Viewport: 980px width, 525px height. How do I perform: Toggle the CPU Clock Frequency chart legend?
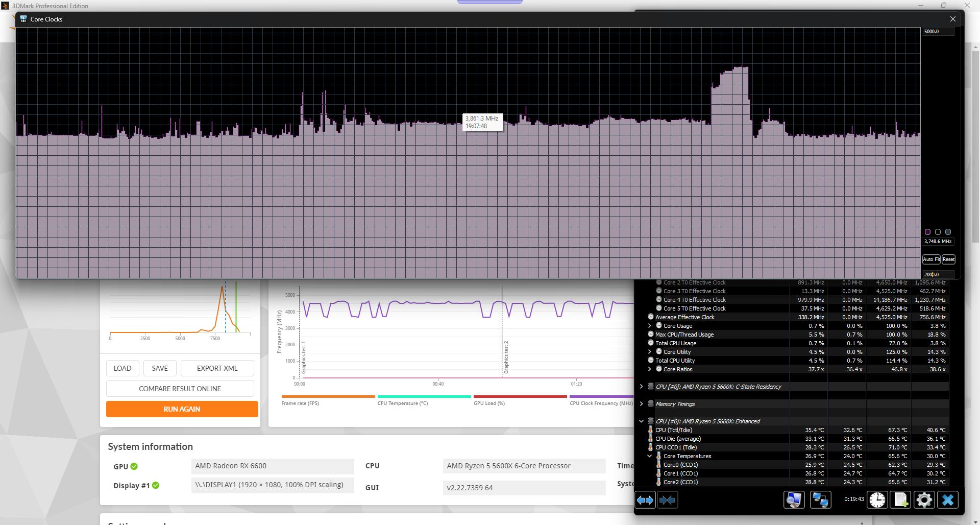click(x=602, y=400)
